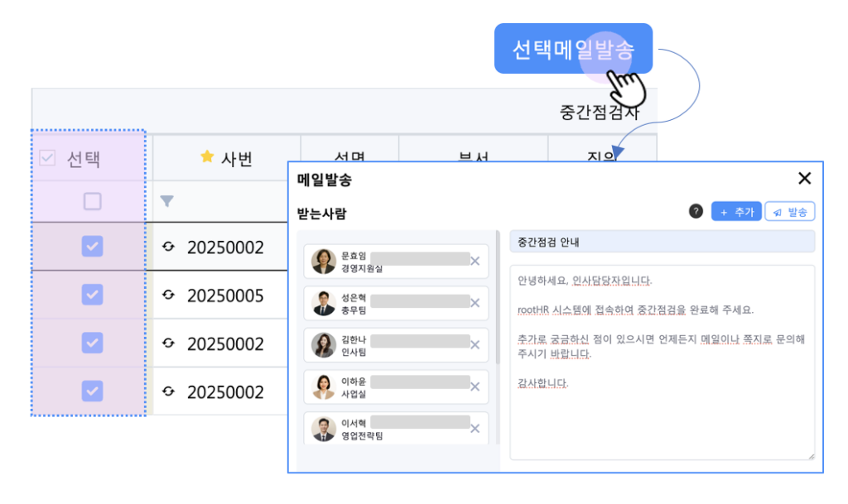The width and height of the screenshot is (848, 504).
Task: Click the 선택메일발송 button
Action: 573,49
